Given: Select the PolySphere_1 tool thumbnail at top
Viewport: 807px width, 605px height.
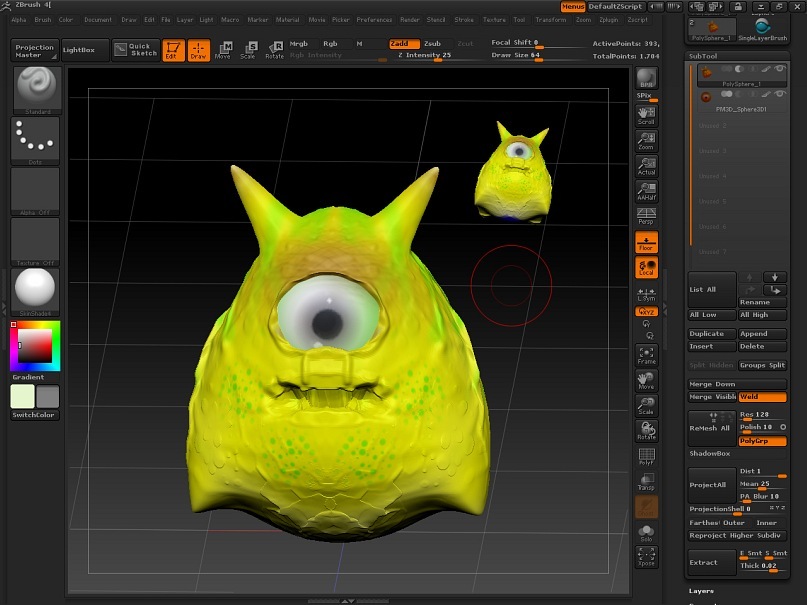Looking at the screenshot, I should [712, 29].
